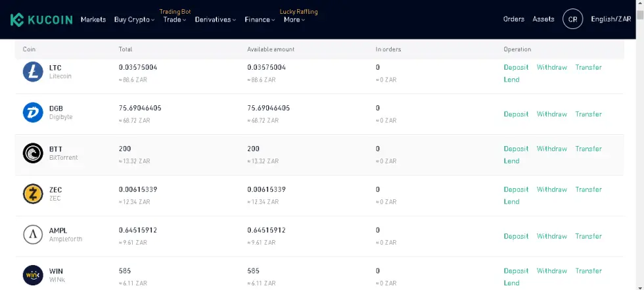Click the Trading Bot label
Image resolution: width=644 pixels, height=290 pixels.
tap(175, 11)
